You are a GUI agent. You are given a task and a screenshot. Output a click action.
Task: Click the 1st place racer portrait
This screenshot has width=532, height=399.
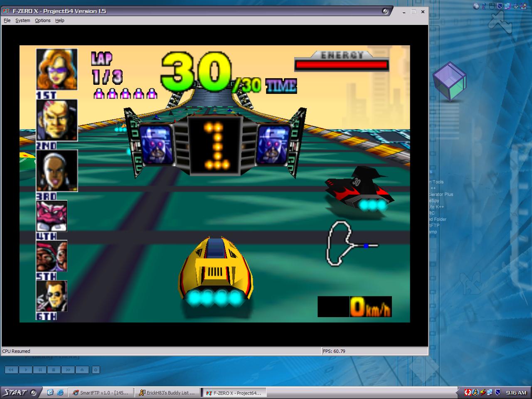[57, 69]
